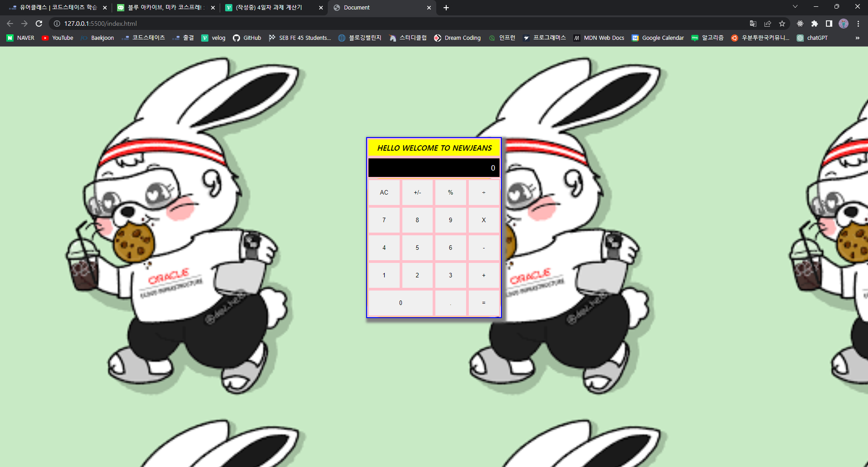Click the ÷ divide button

tap(484, 193)
